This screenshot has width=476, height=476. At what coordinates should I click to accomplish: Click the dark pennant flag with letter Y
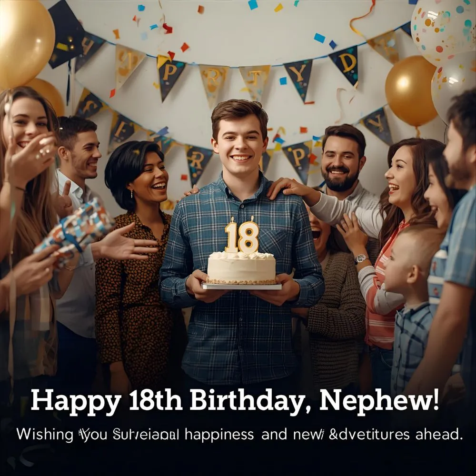pyautogui.click(x=299, y=78)
